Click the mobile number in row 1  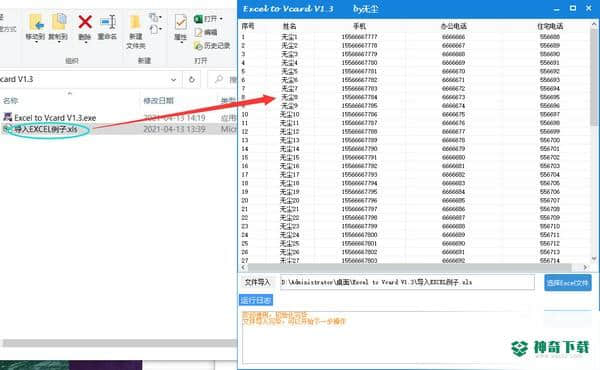coord(359,37)
